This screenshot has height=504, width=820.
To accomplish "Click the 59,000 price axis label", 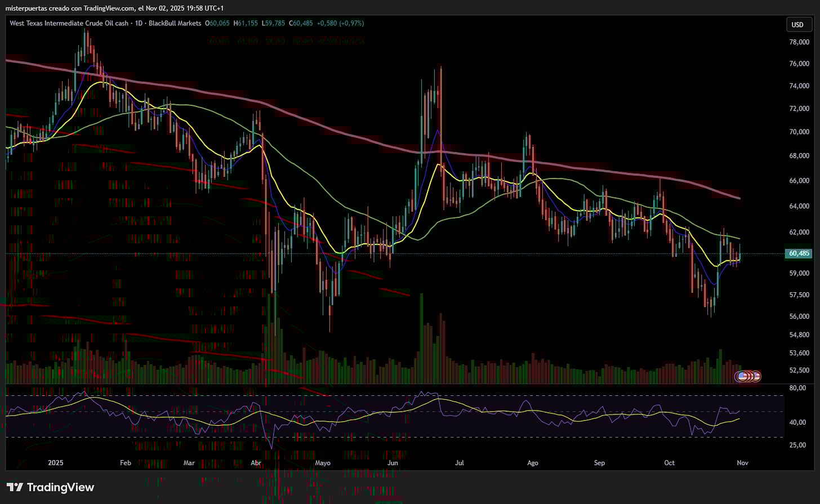I will tap(800, 274).
